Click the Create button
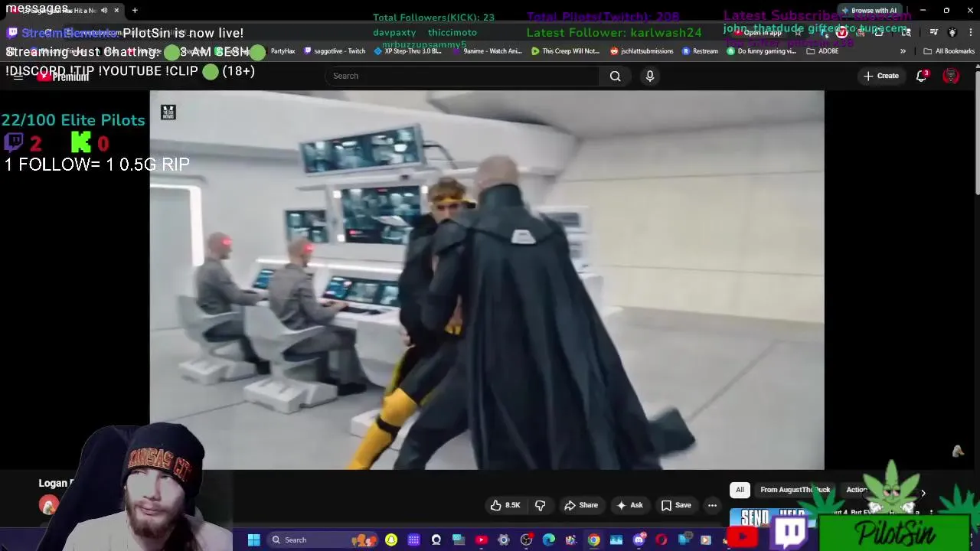Image resolution: width=980 pixels, height=551 pixels. click(x=881, y=76)
